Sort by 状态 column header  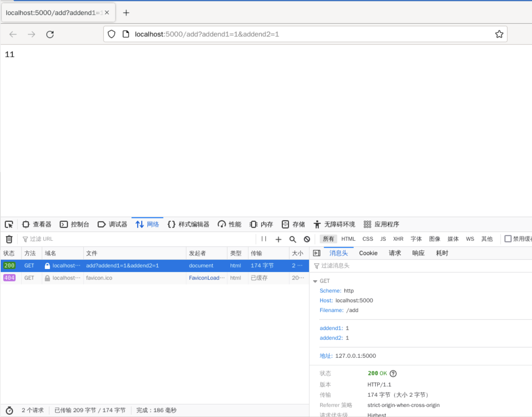[x=11, y=253]
